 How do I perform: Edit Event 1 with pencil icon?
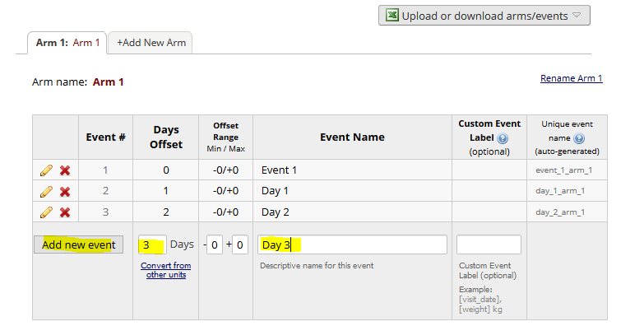[x=46, y=170]
